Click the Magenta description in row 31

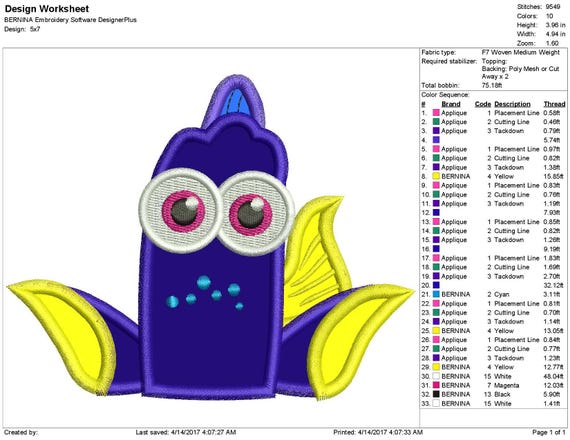[506, 385]
